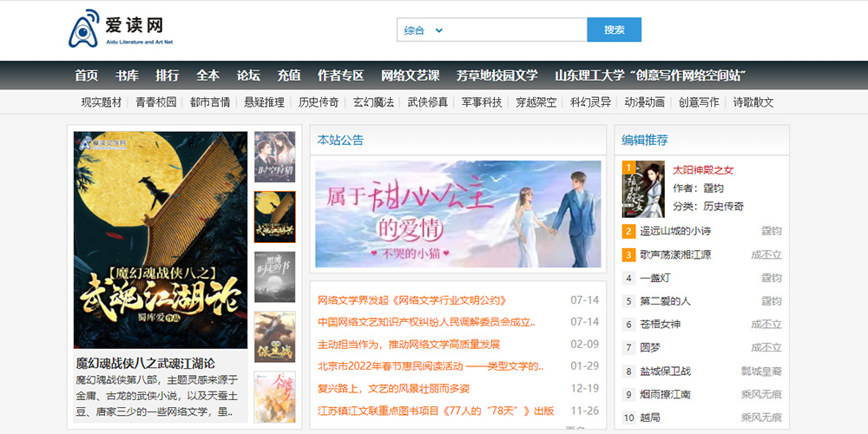Select the 青春校园 category link
Image resolution: width=868 pixels, height=434 pixels.
156,102
